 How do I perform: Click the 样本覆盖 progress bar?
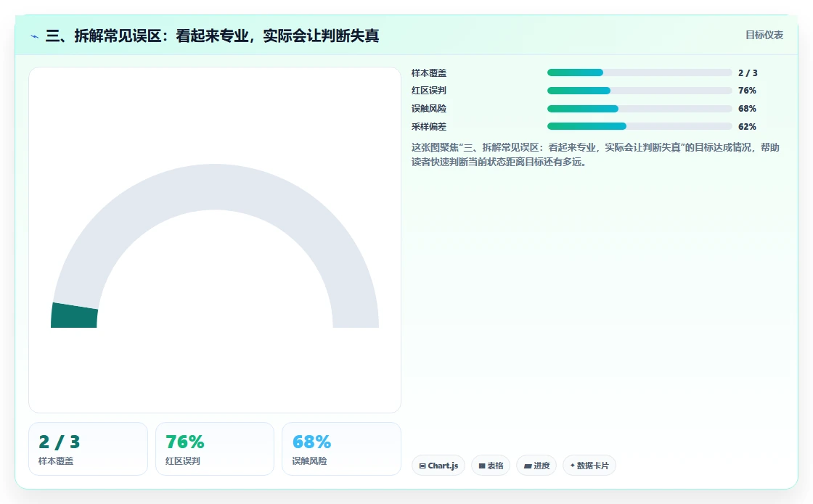point(640,73)
